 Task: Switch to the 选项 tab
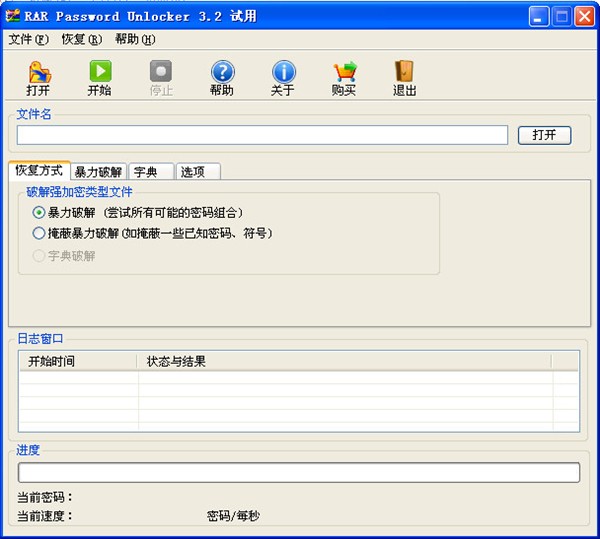(x=198, y=172)
